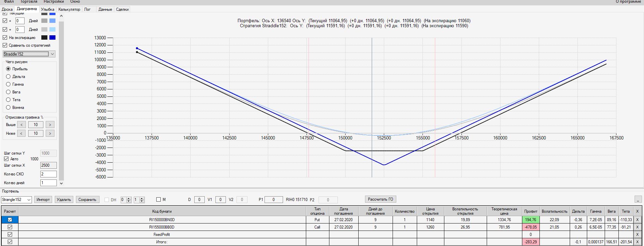Click the Ниже percentage field
This screenshot has height=246, width=644.
click(36, 133)
